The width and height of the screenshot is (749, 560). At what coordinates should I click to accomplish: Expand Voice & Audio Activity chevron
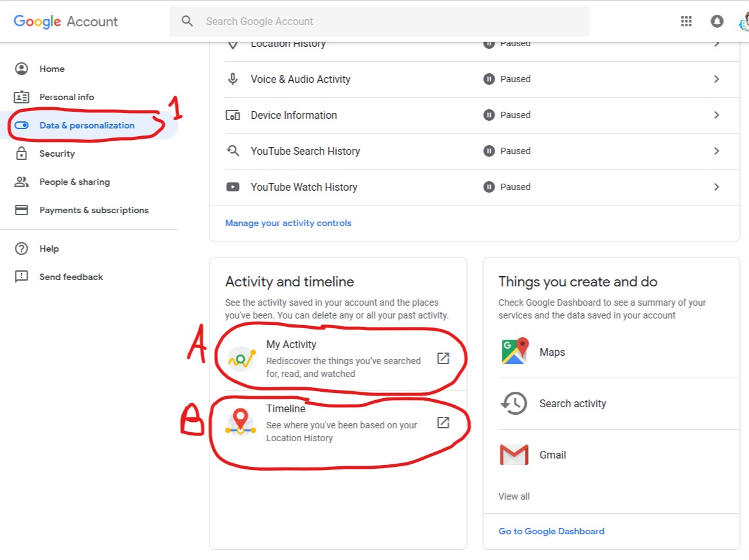717,79
